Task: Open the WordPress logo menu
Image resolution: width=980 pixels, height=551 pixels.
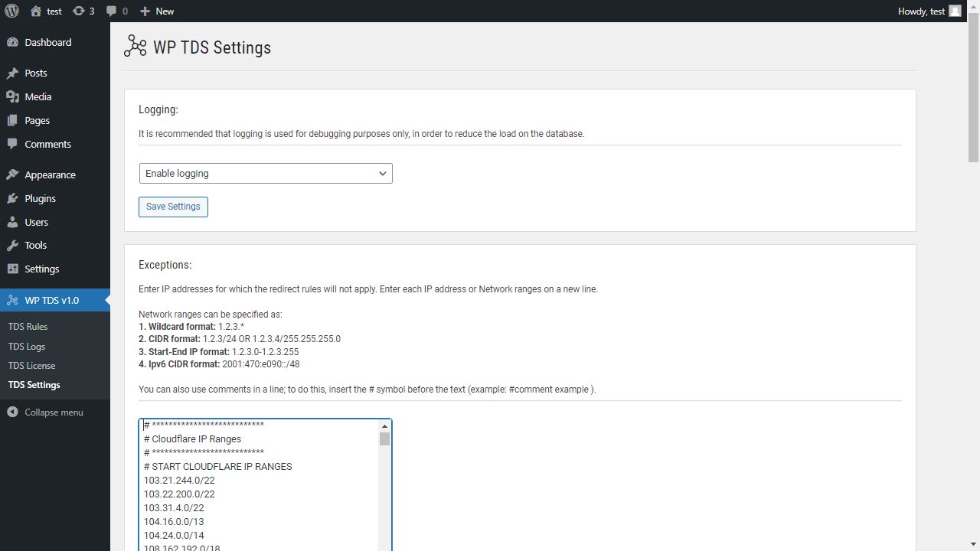Action: pos(11,11)
